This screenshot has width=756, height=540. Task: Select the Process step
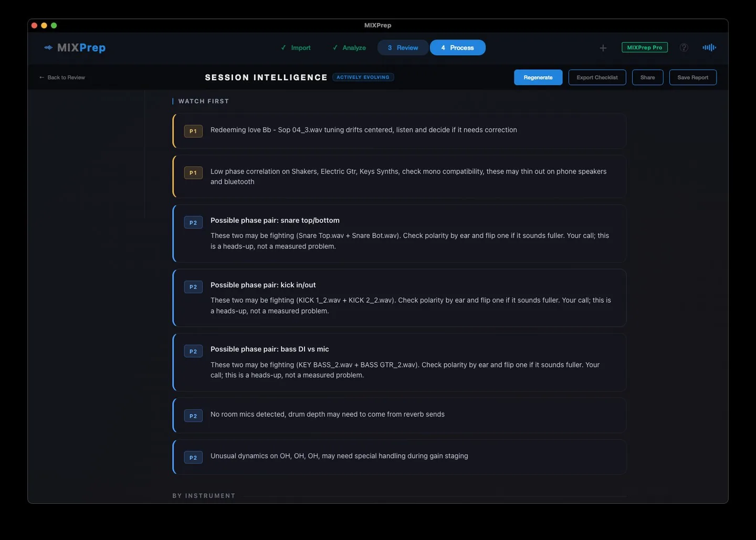(x=458, y=48)
